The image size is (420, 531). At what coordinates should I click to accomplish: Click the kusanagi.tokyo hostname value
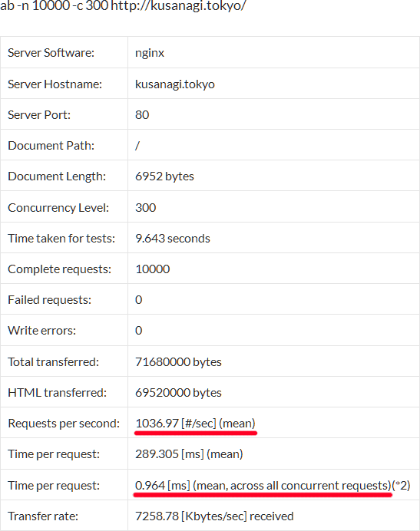(x=175, y=84)
